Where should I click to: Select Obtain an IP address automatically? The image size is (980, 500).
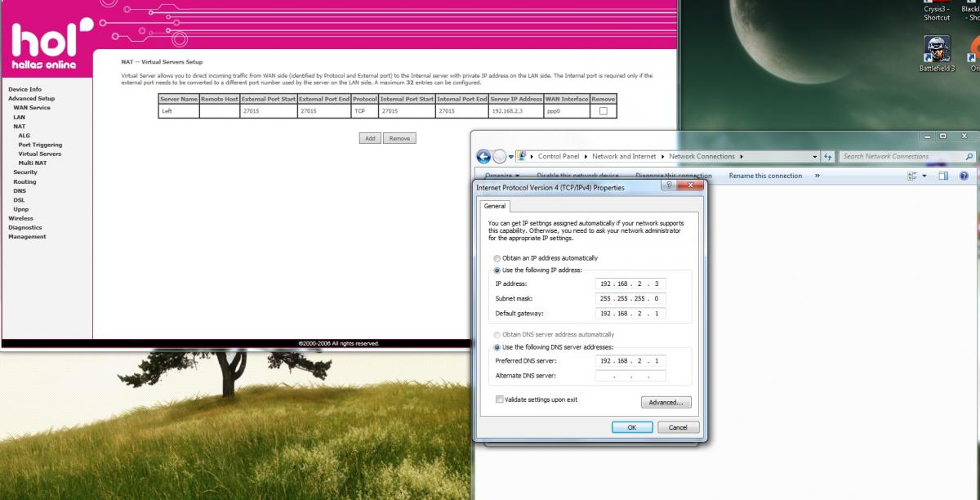coord(497,258)
